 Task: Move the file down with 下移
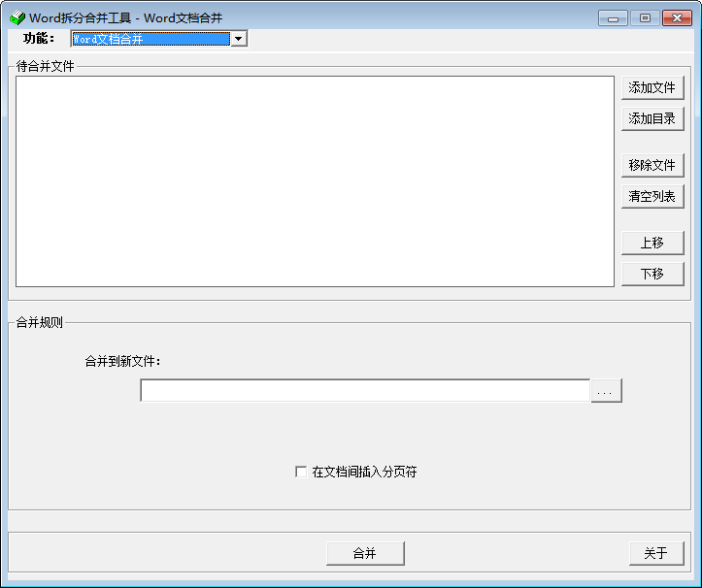coord(652,274)
